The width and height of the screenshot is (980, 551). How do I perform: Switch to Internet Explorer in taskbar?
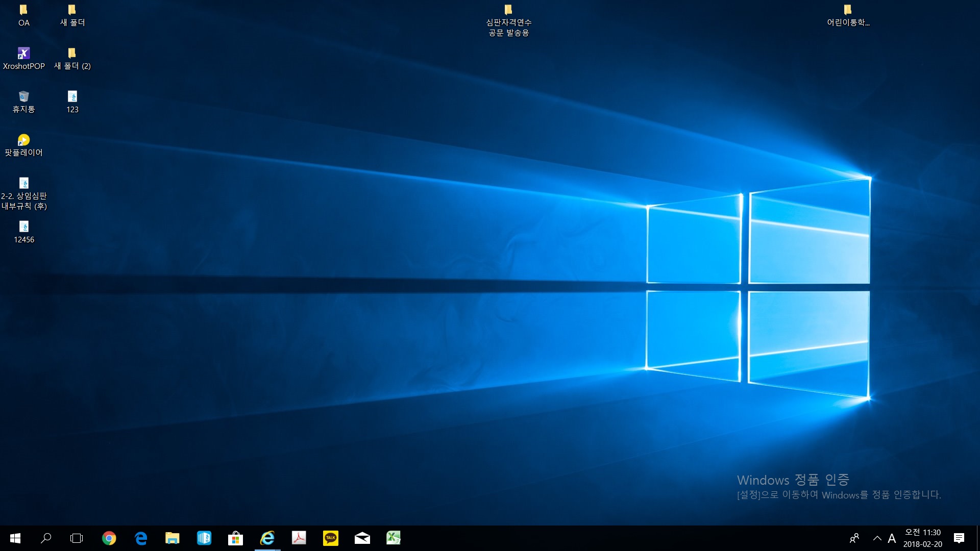[267, 538]
